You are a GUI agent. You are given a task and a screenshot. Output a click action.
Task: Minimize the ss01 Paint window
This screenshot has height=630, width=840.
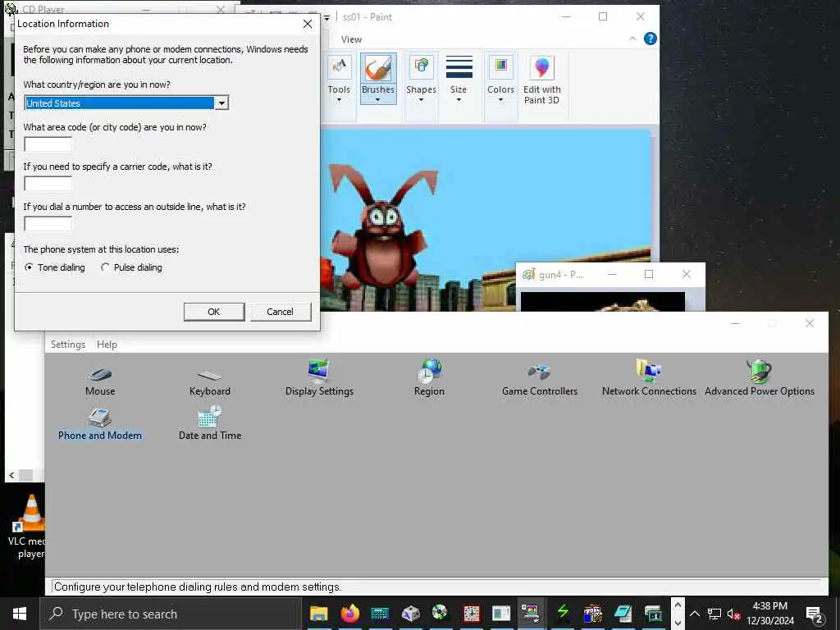coord(566,16)
